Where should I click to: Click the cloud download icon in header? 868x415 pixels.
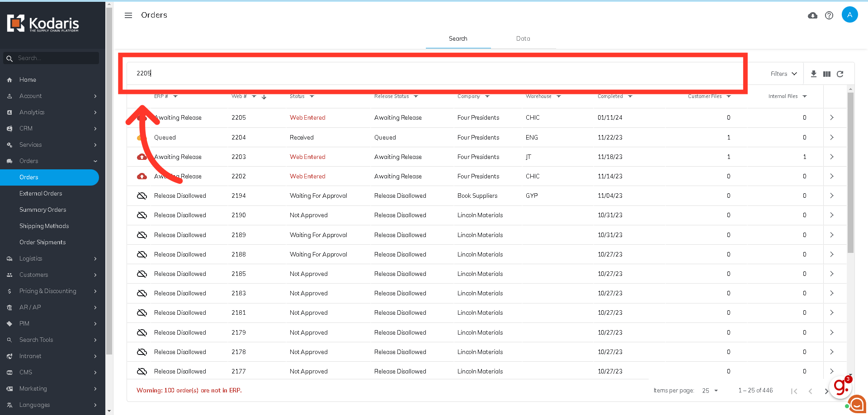pos(812,15)
